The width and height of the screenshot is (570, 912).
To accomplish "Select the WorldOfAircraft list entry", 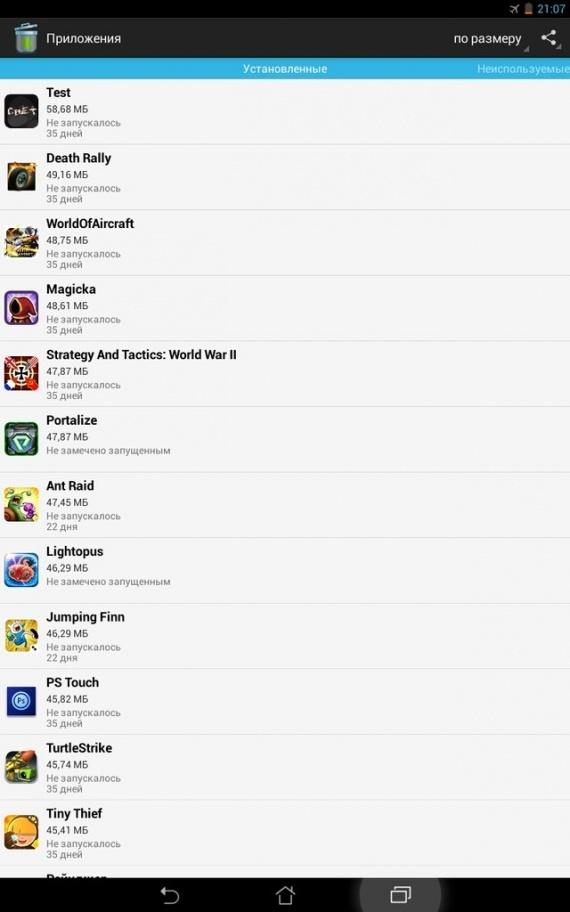I will (x=285, y=243).
